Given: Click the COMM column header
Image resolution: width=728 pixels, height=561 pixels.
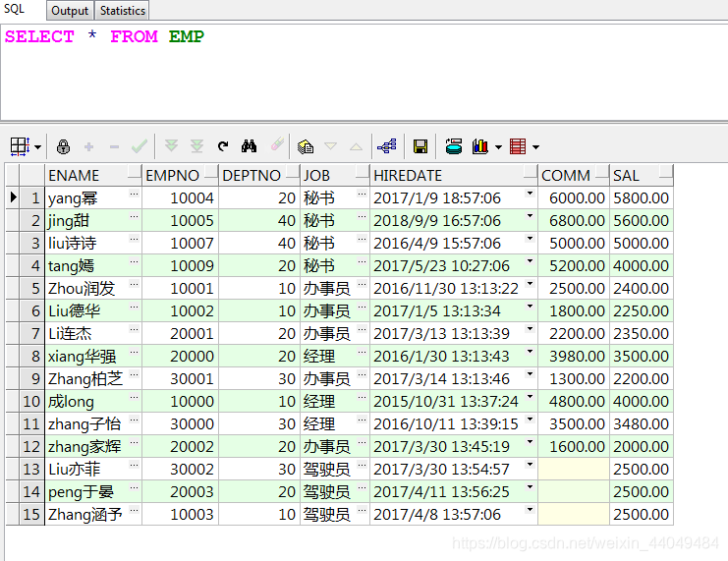Looking at the screenshot, I should (x=574, y=175).
